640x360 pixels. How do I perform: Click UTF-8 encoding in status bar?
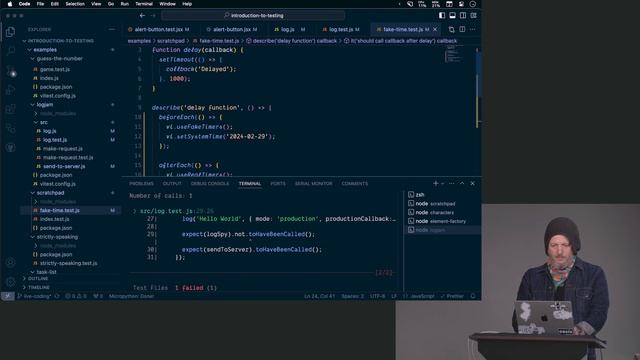tap(378, 296)
